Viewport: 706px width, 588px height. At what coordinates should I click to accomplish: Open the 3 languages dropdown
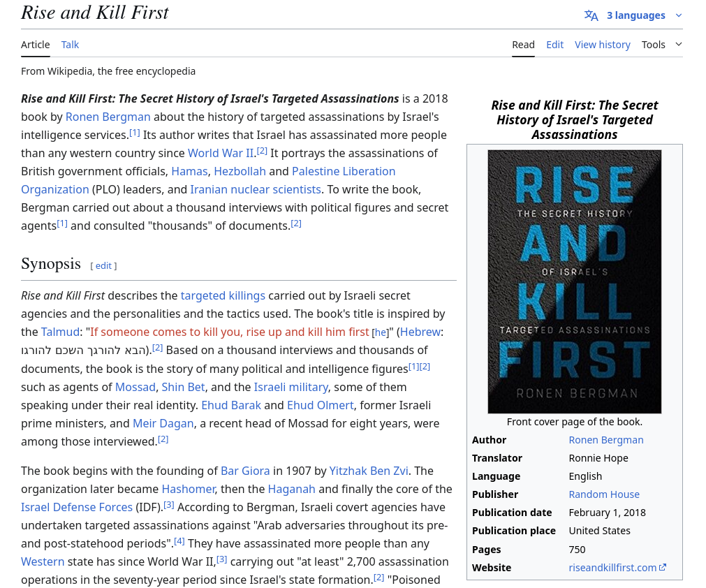click(x=635, y=15)
